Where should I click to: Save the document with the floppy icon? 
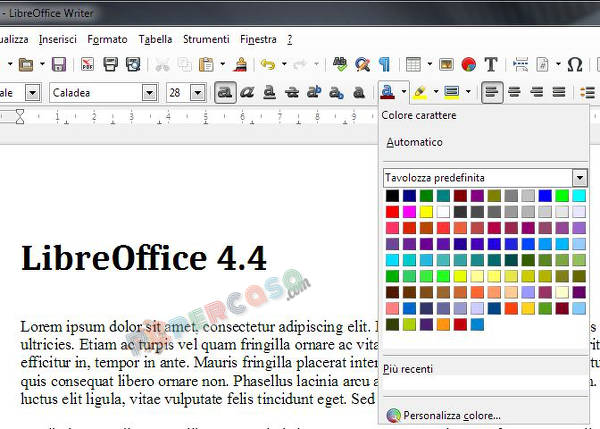pyautogui.click(x=59, y=64)
